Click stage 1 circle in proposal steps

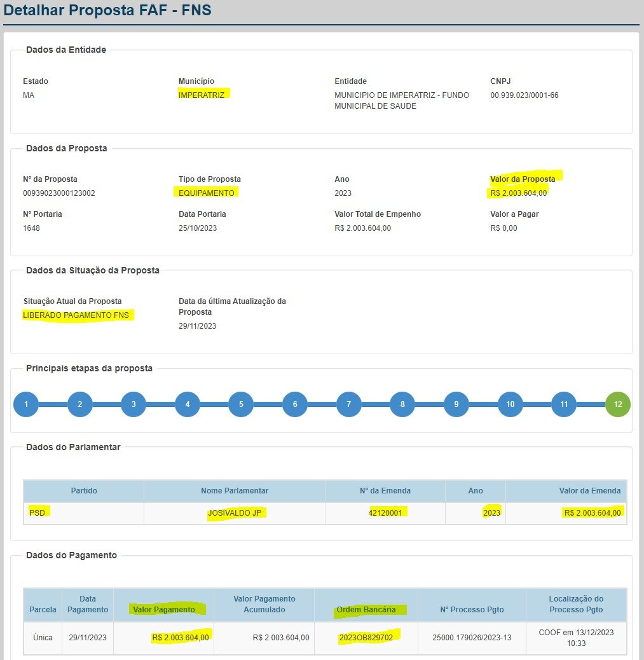tap(26, 404)
